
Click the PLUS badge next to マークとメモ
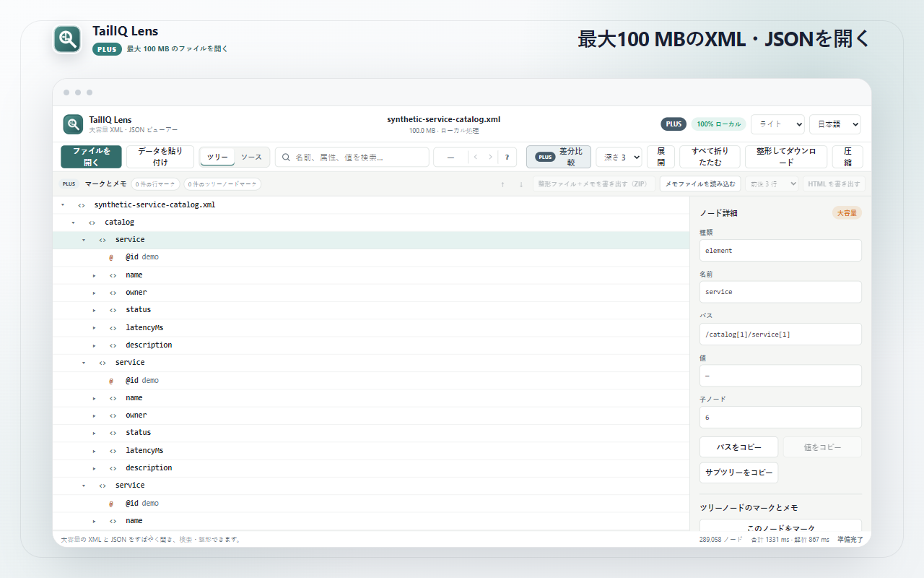click(69, 184)
